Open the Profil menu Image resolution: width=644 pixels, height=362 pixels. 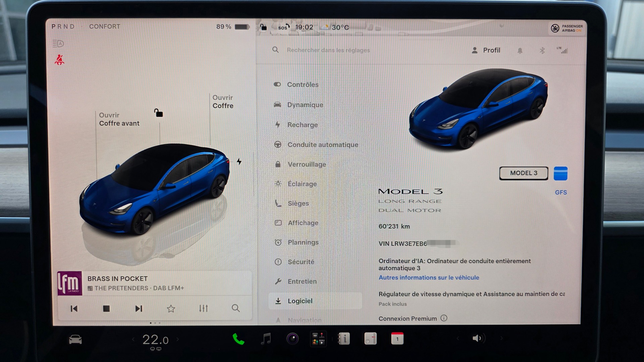486,50
